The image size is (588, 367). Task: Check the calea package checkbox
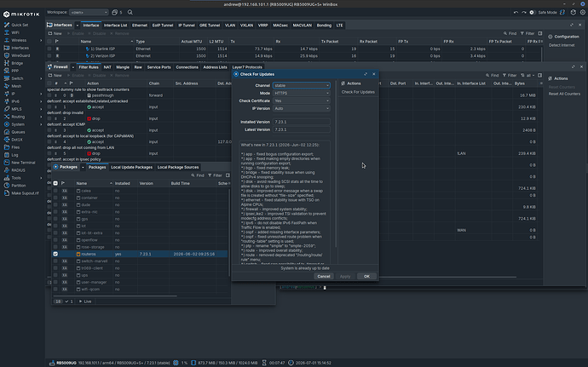click(55, 191)
